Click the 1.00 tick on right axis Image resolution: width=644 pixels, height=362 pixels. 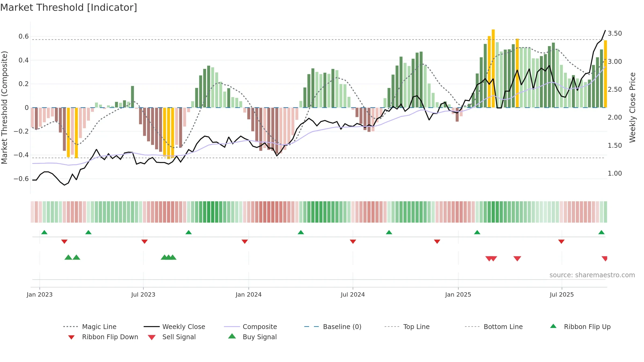[615, 173]
